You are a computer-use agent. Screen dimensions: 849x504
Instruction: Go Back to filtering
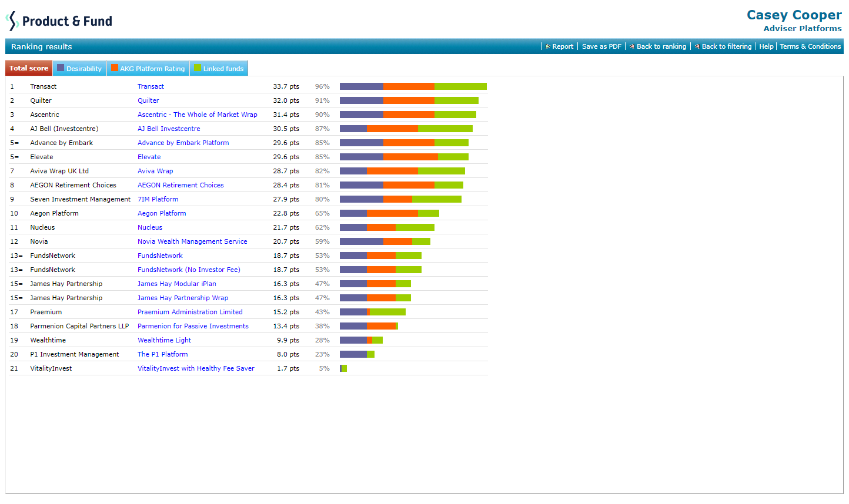click(x=727, y=46)
